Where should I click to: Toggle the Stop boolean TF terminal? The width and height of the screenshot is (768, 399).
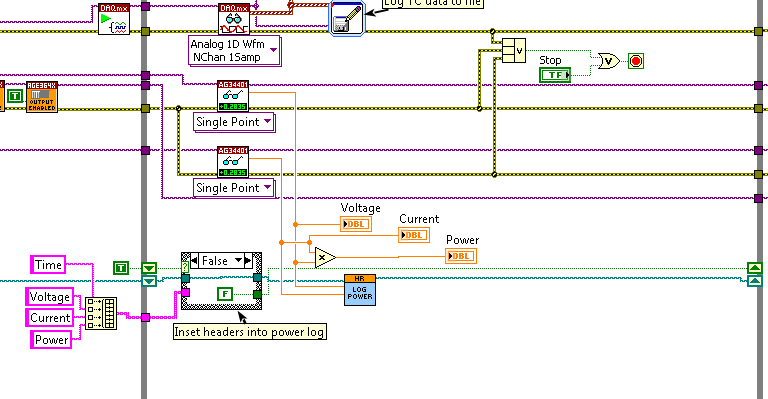tap(555, 75)
